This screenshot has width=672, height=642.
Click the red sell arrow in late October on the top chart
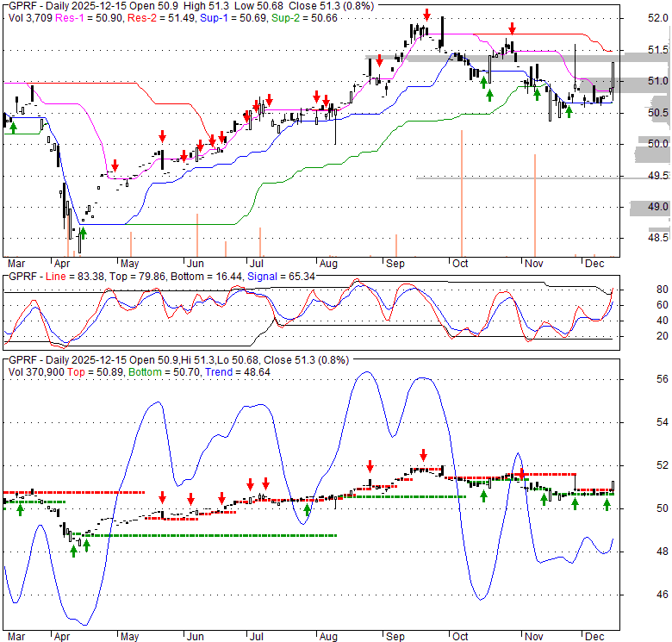point(512,28)
